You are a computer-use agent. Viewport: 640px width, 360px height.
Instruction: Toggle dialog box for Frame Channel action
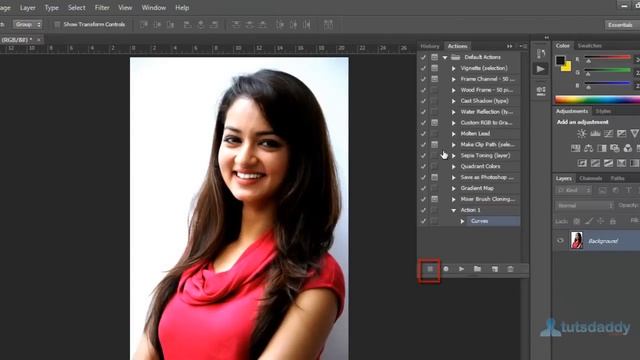click(x=434, y=79)
